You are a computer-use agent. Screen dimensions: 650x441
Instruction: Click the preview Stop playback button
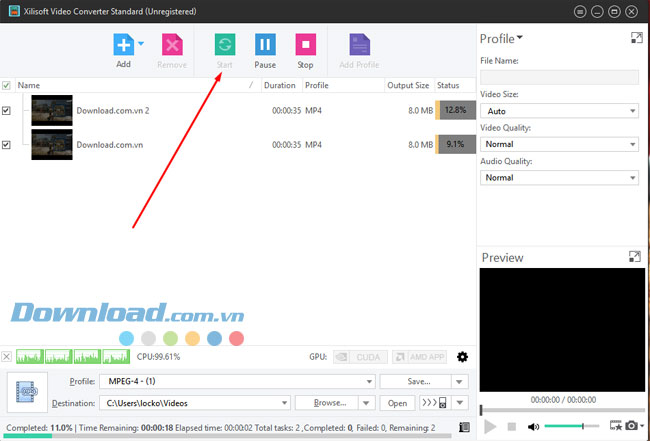point(512,426)
